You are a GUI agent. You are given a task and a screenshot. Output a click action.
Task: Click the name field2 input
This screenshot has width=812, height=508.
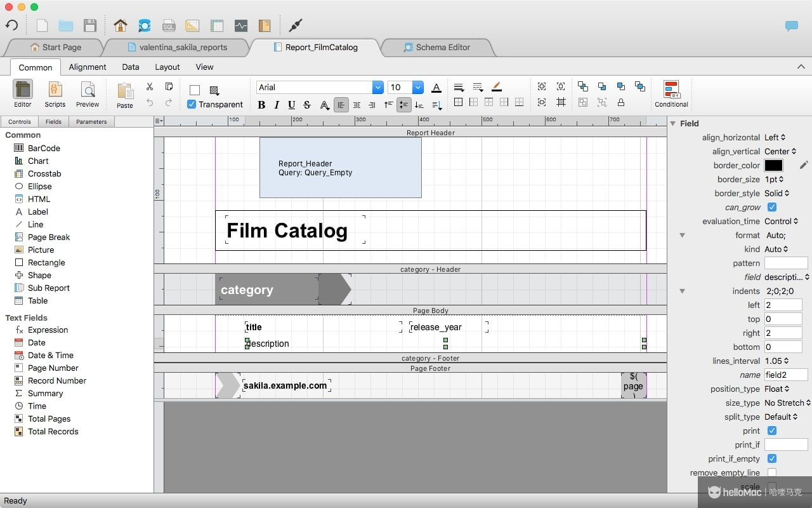pos(786,375)
